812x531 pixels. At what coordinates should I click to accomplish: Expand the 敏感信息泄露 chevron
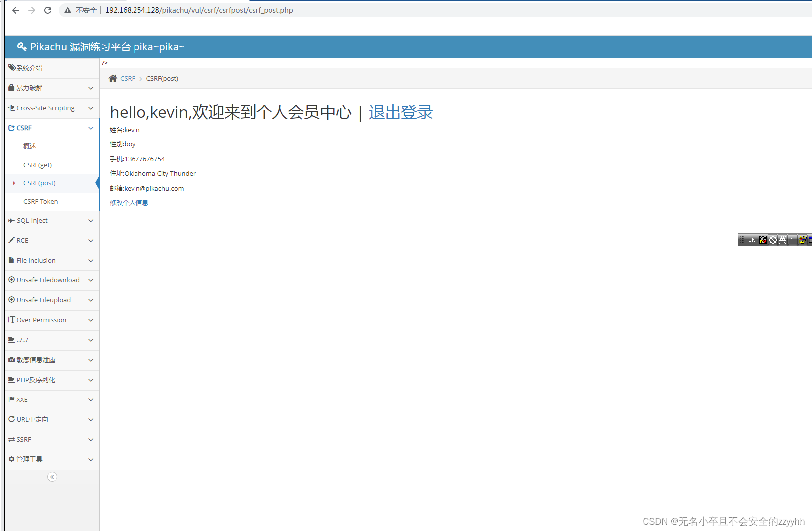(91, 360)
